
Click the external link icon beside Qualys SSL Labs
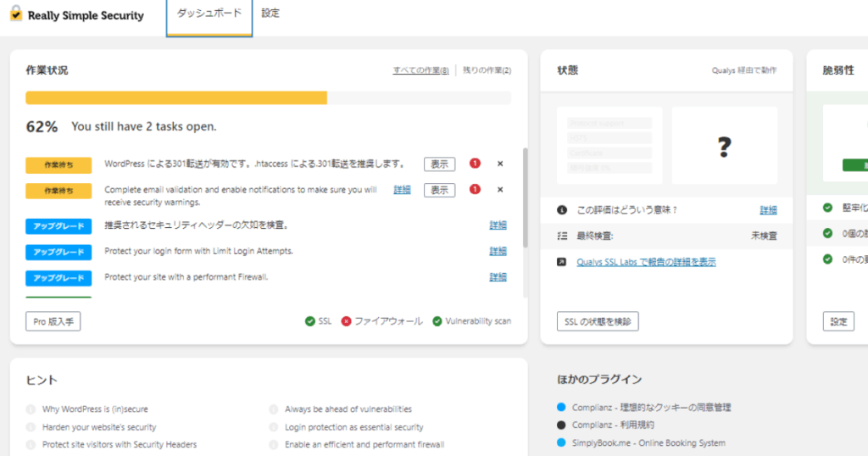562,263
